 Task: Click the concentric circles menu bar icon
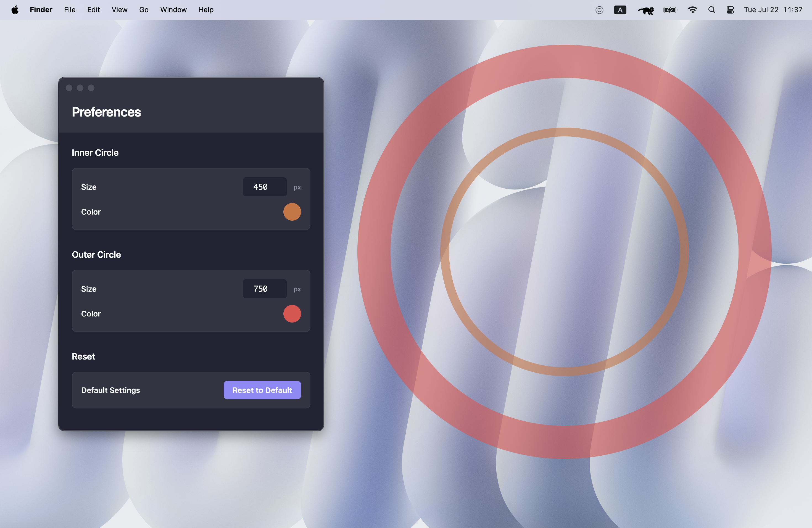click(x=599, y=10)
